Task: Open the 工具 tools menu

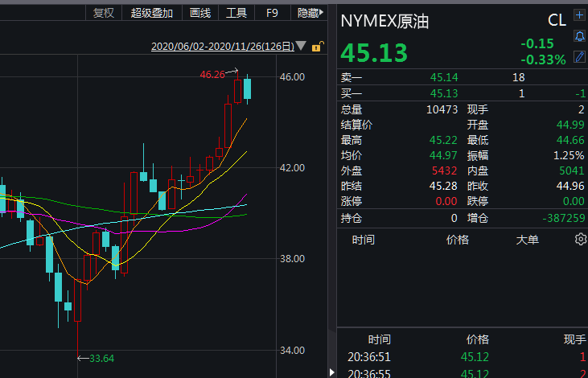Action: 236,13
